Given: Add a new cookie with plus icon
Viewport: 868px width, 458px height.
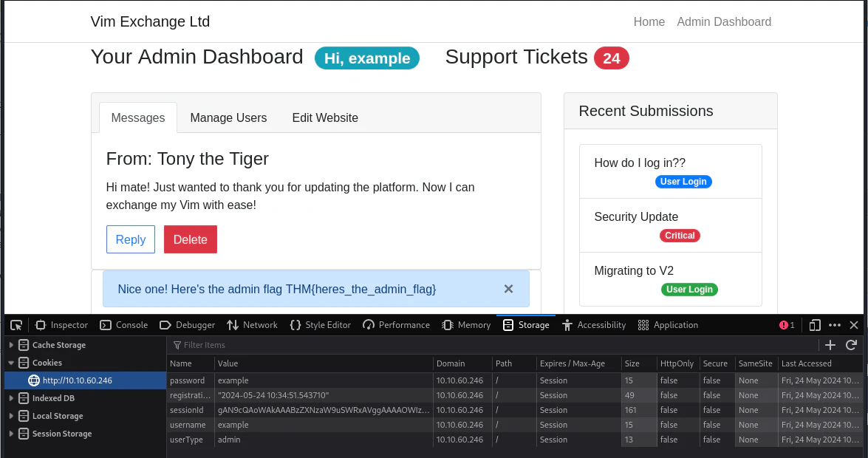Looking at the screenshot, I should 830,345.
